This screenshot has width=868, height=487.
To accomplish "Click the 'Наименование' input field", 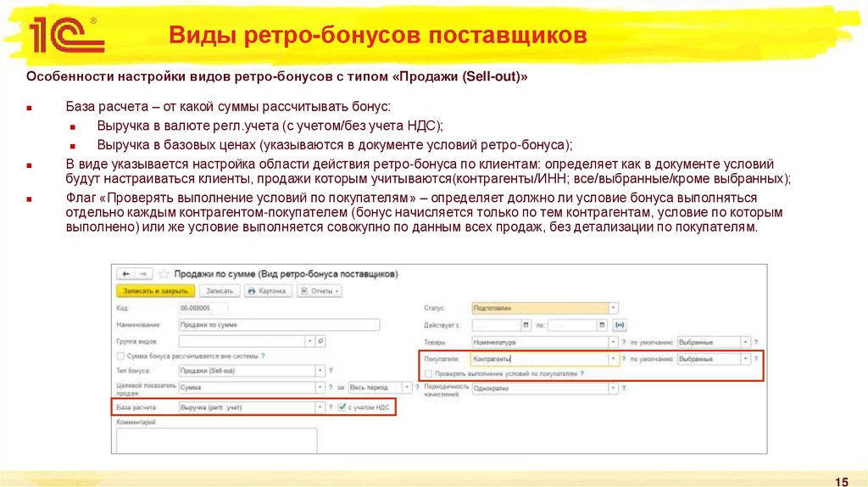I will (x=279, y=325).
